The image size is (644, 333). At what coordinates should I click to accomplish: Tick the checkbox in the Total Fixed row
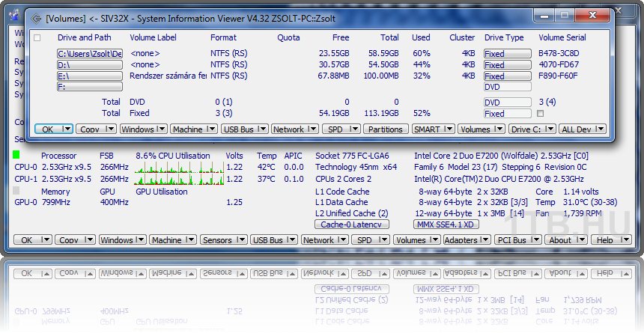tap(541, 113)
